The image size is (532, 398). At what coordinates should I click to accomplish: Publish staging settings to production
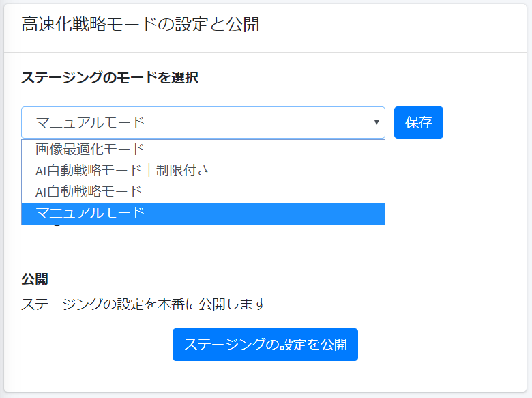coord(265,344)
